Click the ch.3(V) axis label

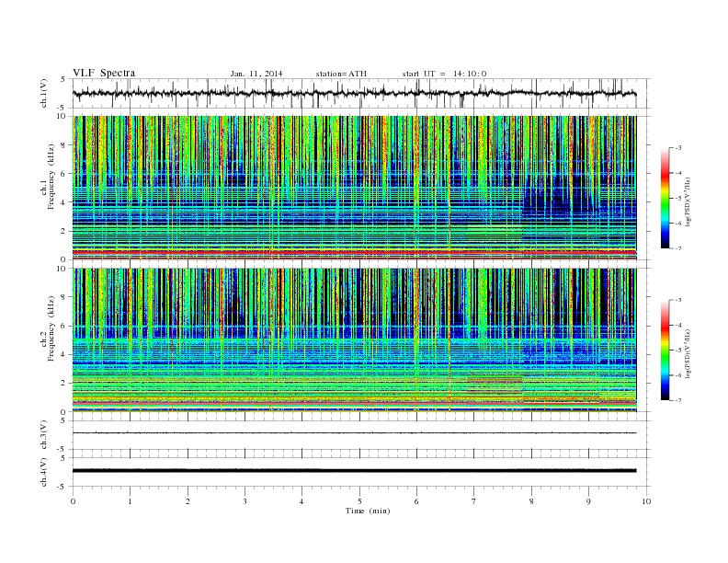(44, 434)
